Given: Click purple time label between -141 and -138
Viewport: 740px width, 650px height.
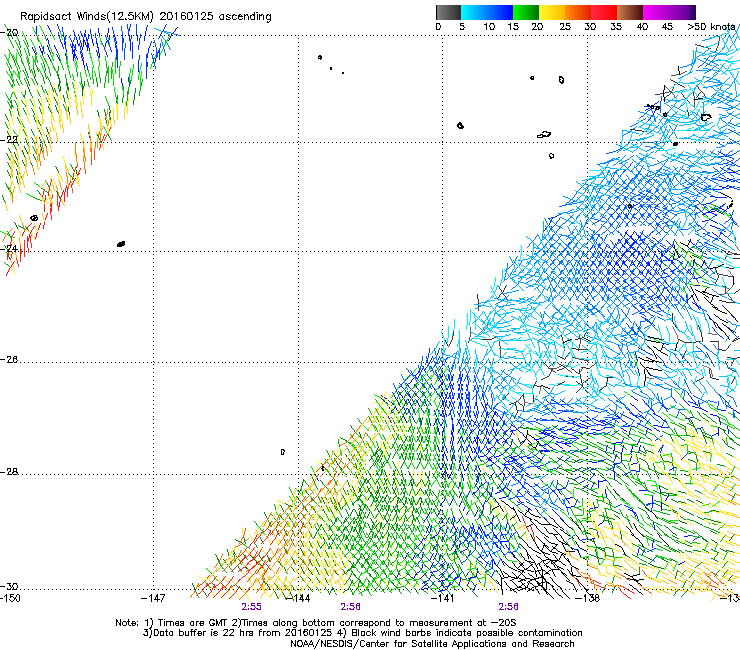Looking at the screenshot, I should pos(508,607).
